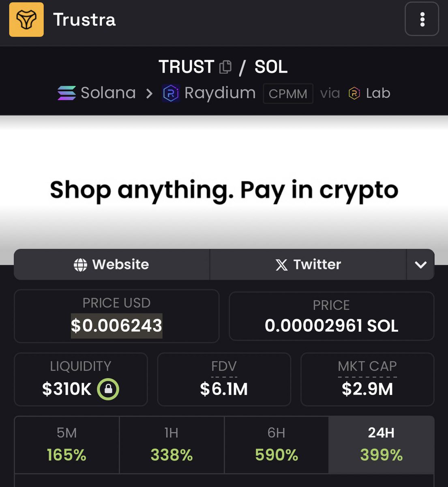The height and width of the screenshot is (487, 448).
Task: Click the Lab launchpad icon
Action: click(354, 93)
